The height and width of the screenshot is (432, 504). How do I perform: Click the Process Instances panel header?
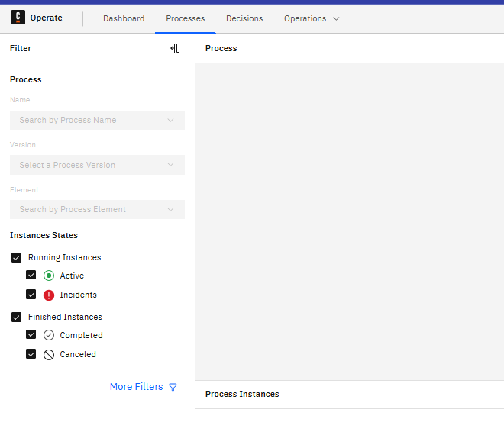(242, 394)
